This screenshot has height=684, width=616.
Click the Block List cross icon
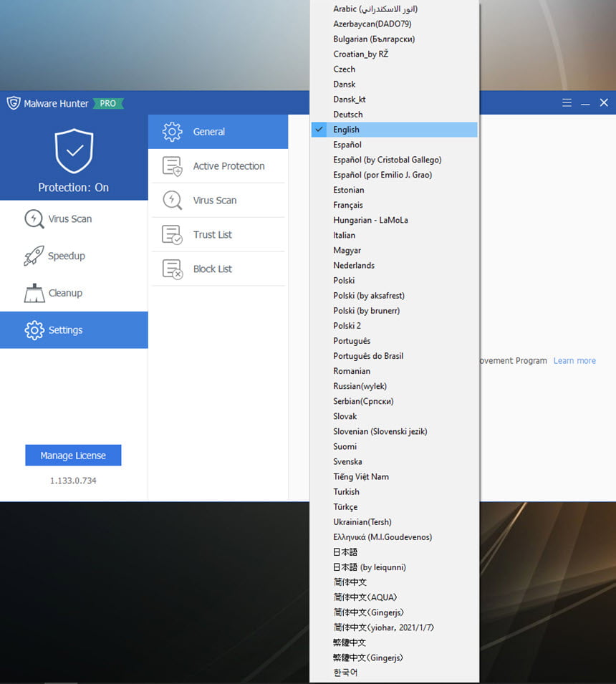click(x=172, y=269)
